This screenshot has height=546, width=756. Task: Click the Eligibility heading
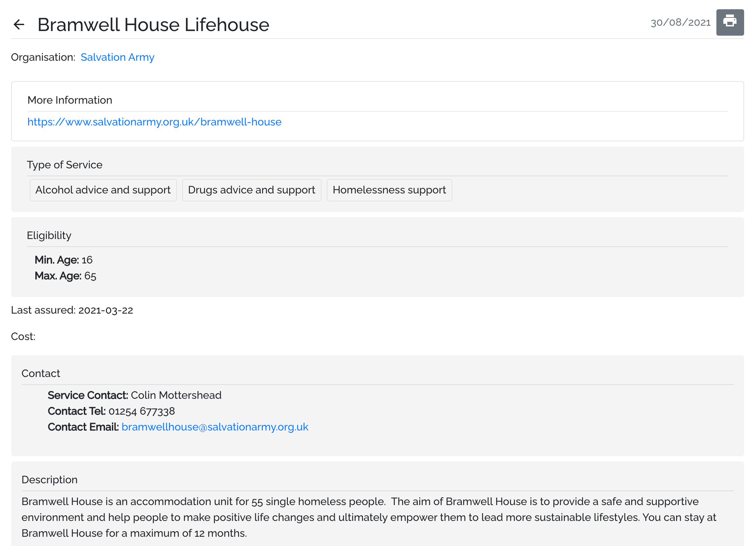[x=49, y=235]
